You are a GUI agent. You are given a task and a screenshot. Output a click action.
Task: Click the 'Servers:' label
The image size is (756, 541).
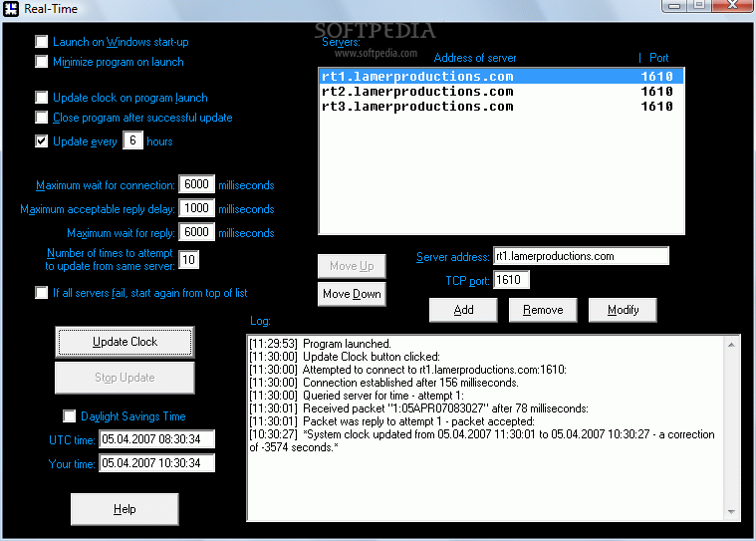click(x=341, y=42)
